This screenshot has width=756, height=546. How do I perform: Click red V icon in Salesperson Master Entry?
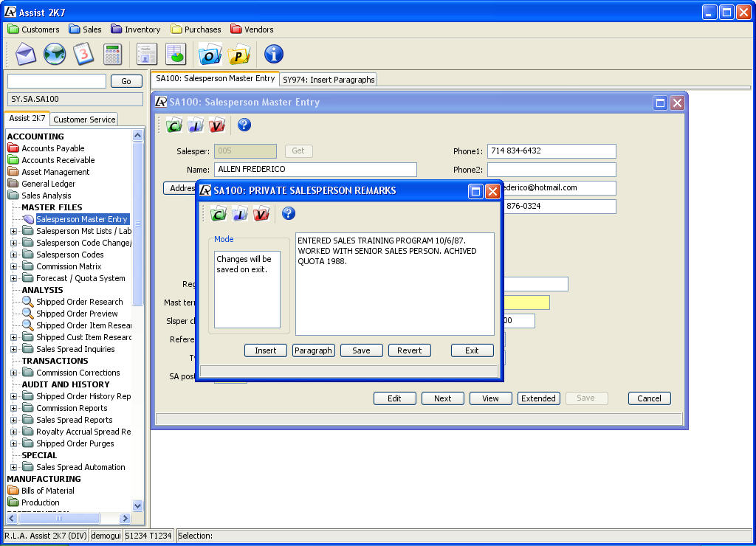(x=217, y=125)
